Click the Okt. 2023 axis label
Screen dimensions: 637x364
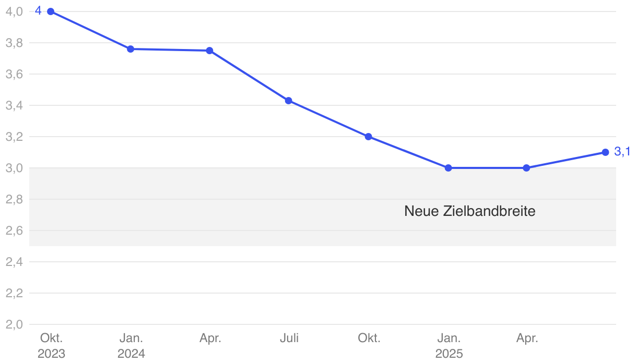pyautogui.click(x=51, y=346)
